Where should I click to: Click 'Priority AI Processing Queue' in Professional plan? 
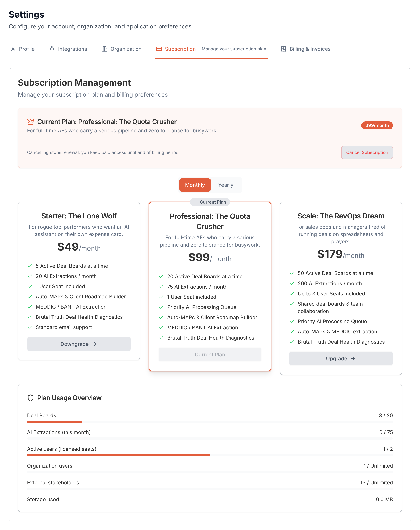[201, 307]
